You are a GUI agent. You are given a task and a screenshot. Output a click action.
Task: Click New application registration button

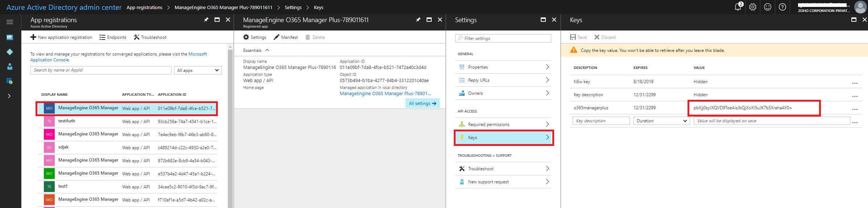coord(62,37)
